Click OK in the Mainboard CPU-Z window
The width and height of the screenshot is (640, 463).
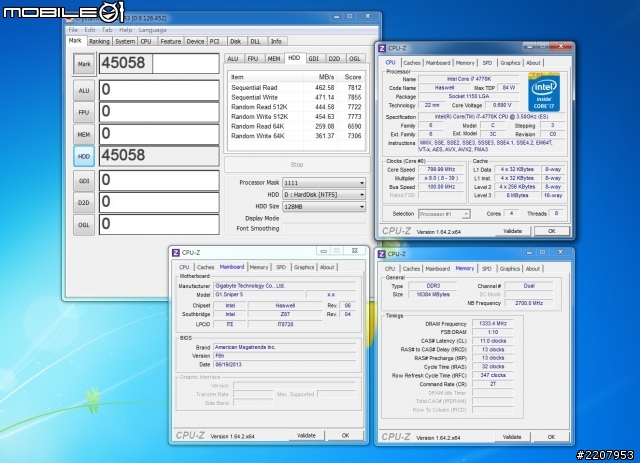point(345,436)
